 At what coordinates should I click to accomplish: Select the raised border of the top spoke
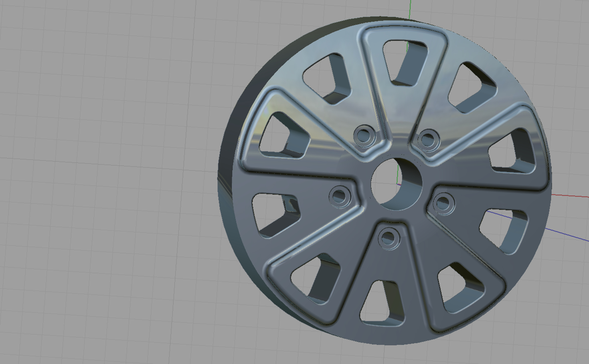point(402,27)
